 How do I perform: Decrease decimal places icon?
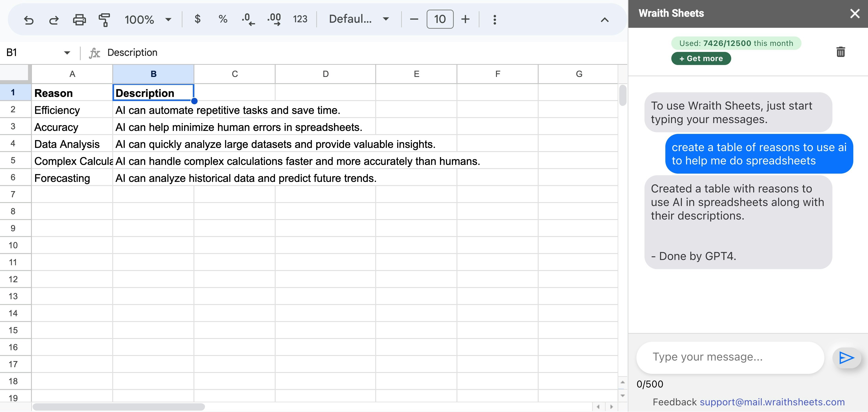(248, 19)
